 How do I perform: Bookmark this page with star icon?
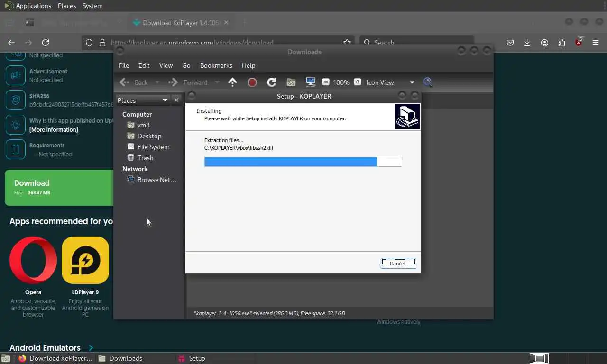click(x=347, y=43)
